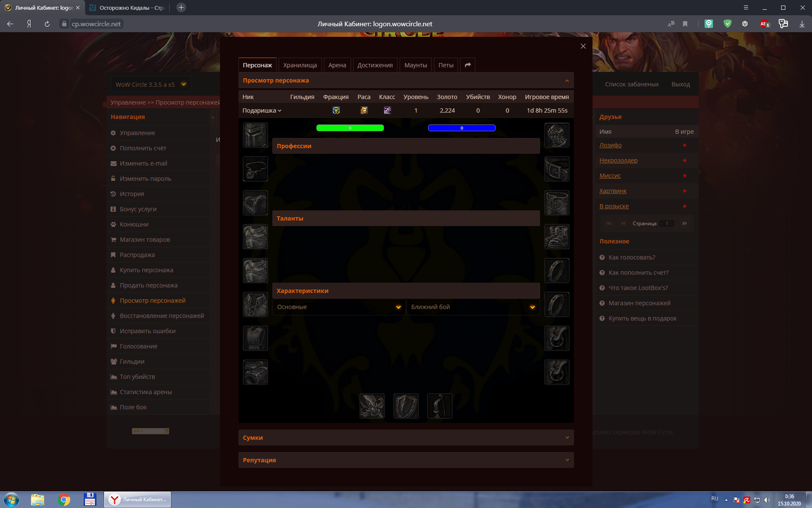Open the Ближний бой dropdown
This screenshot has height=508, width=812.
(473, 307)
